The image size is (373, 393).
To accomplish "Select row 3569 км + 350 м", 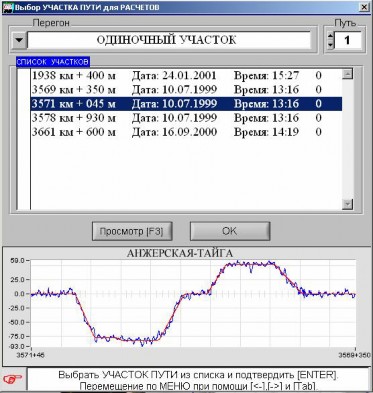I will [x=186, y=90].
